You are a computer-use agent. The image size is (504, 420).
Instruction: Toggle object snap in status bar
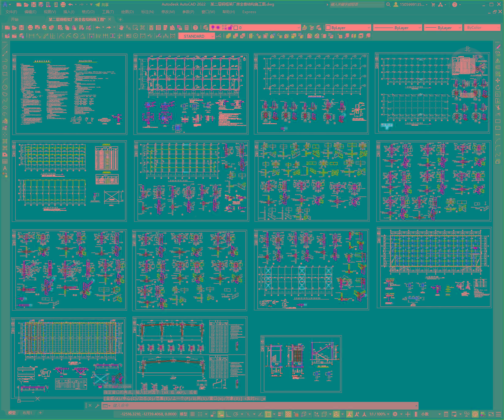pyautogui.click(x=268, y=414)
